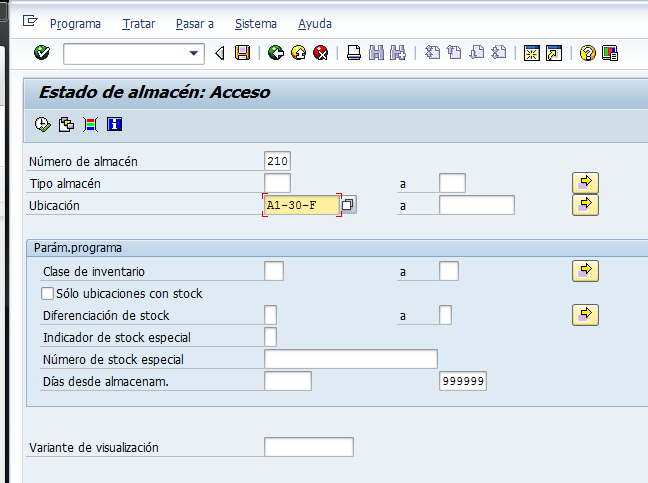Open multiple selection for Clase de inventario

pyautogui.click(x=585, y=271)
